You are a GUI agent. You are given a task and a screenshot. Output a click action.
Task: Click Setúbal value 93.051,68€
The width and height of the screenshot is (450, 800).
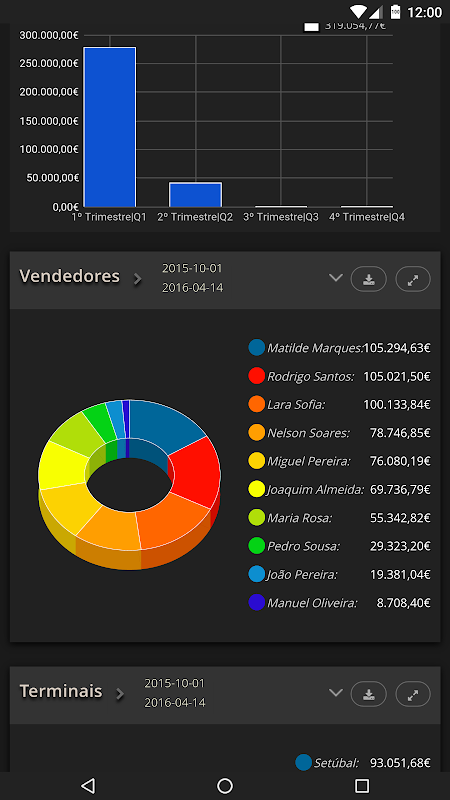click(x=401, y=763)
